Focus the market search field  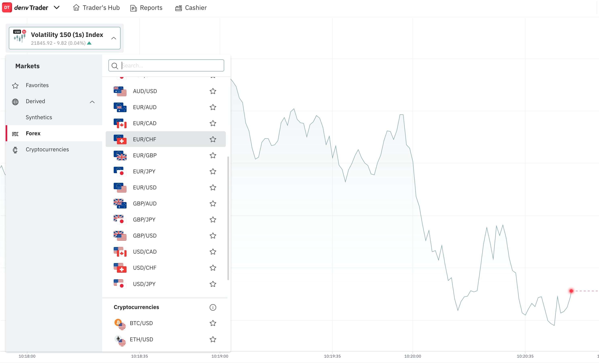[x=166, y=65]
